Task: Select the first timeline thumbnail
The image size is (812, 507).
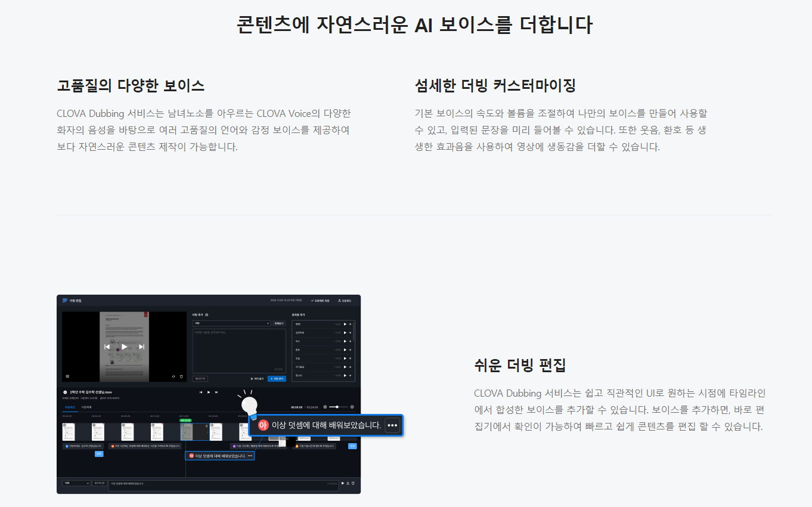Action: click(69, 432)
